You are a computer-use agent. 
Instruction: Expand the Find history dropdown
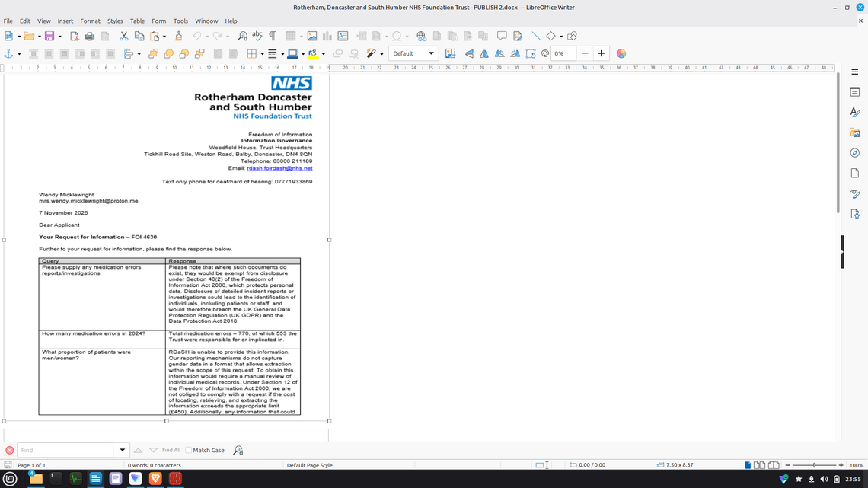(122, 450)
